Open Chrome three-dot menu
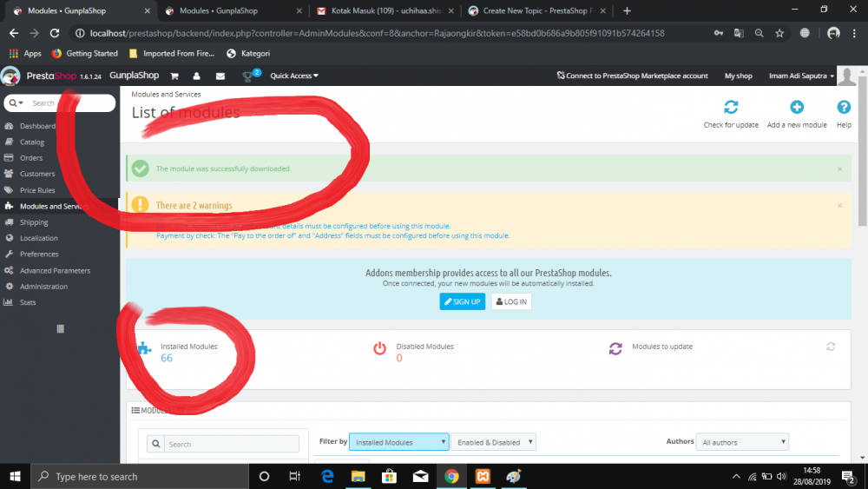The image size is (868, 489). tap(854, 33)
